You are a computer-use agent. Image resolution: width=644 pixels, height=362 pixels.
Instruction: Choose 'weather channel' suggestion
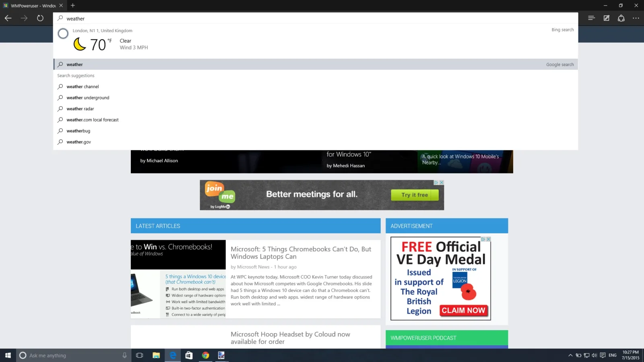pos(316,86)
